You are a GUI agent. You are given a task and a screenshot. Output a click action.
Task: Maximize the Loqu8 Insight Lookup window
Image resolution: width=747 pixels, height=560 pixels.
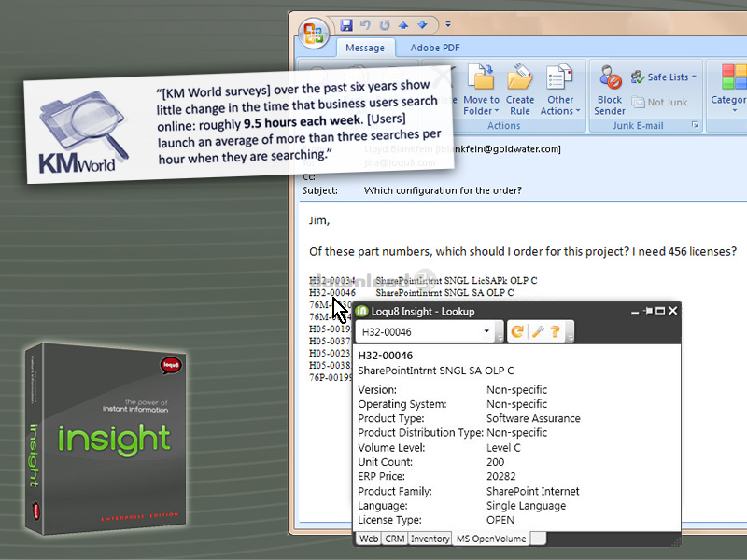(x=660, y=311)
